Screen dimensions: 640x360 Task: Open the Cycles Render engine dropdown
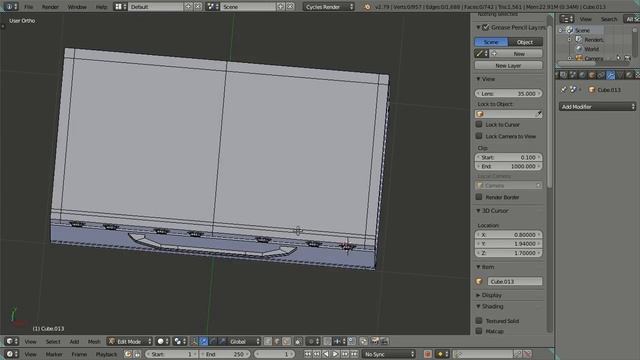click(x=329, y=7)
